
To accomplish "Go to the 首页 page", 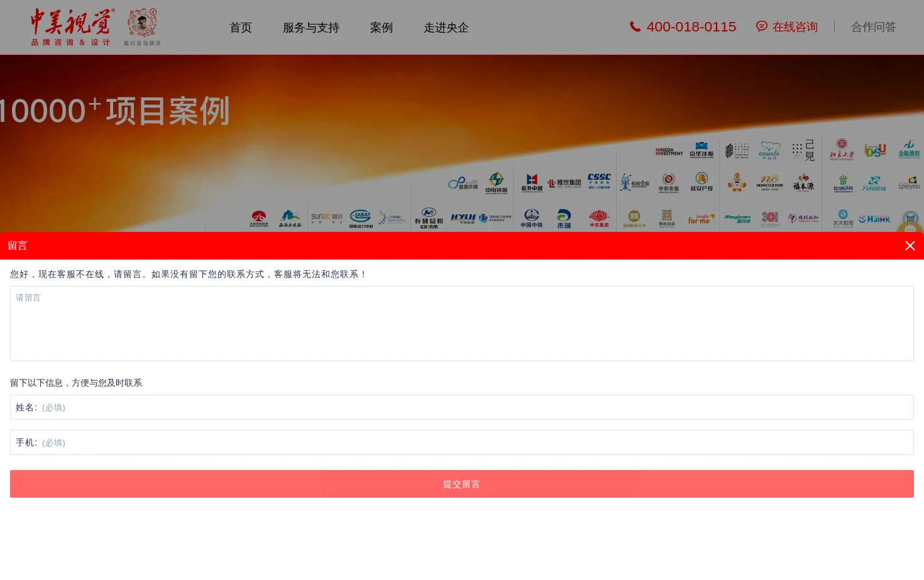I will [241, 28].
